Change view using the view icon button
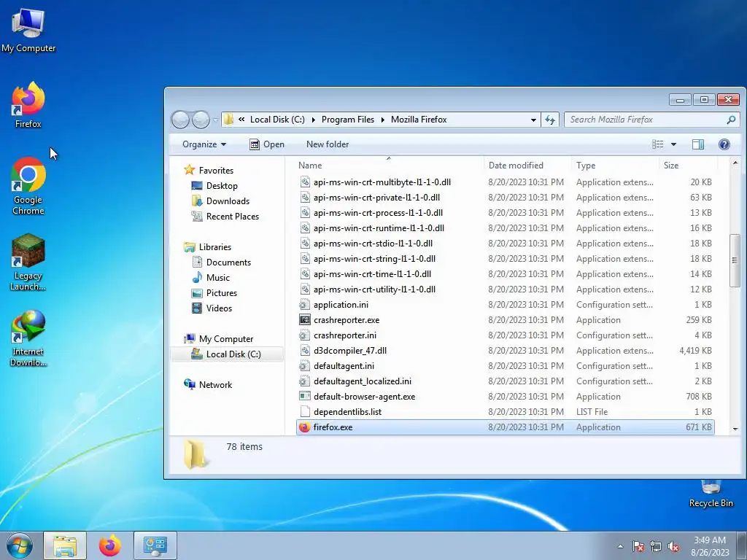 pos(657,144)
